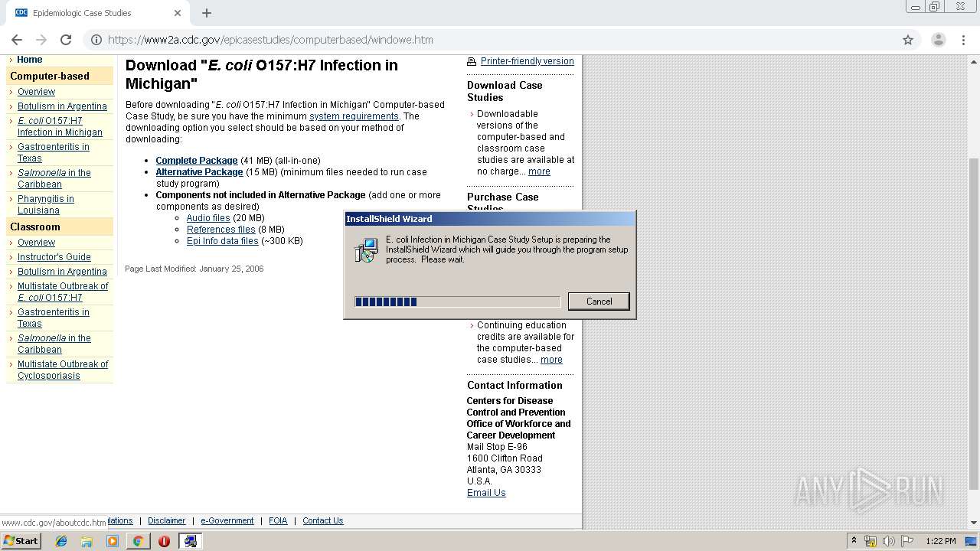The height and width of the screenshot is (551, 980).
Task: Download the Complete Package link
Action: click(197, 161)
